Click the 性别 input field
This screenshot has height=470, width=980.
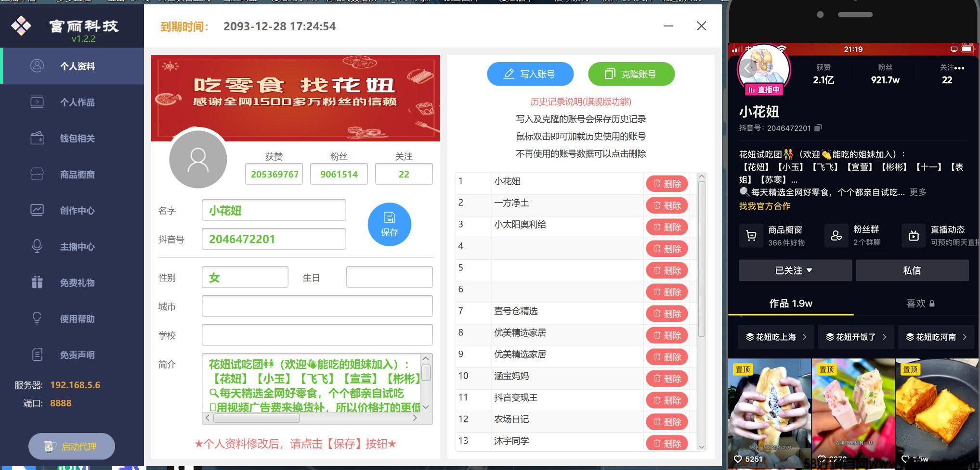click(x=245, y=278)
